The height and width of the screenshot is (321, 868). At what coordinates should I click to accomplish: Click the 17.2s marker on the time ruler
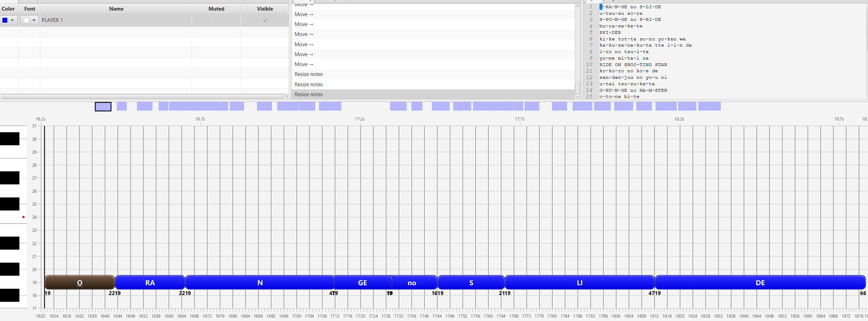[360, 119]
